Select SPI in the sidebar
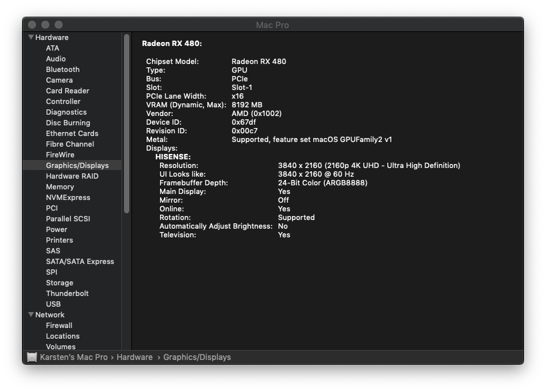 pyautogui.click(x=51, y=272)
